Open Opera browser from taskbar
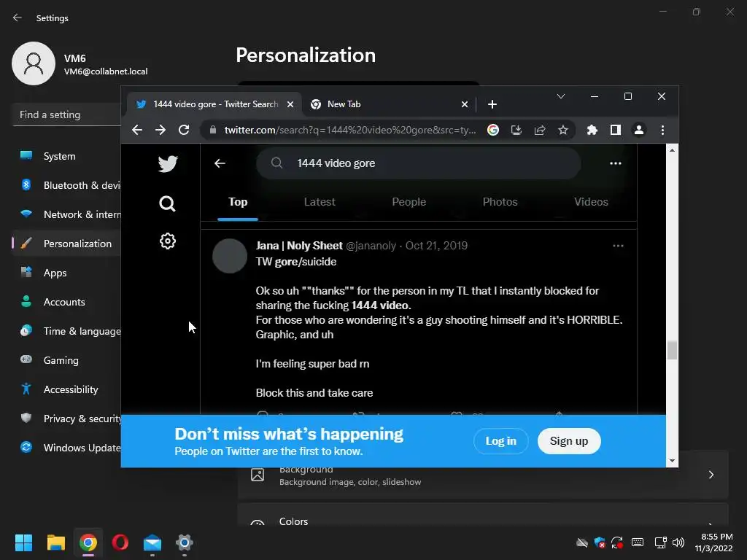Screen dimensions: 747x560 pyautogui.click(x=120, y=542)
